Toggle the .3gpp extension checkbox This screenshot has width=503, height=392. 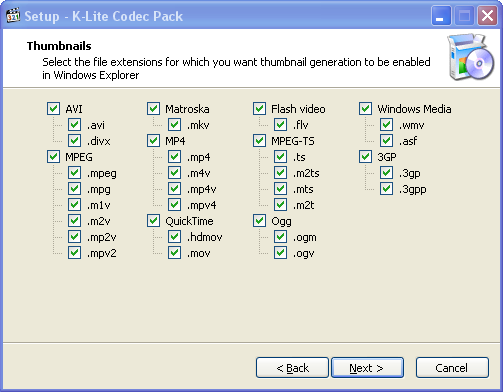pyautogui.click(x=386, y=189)
